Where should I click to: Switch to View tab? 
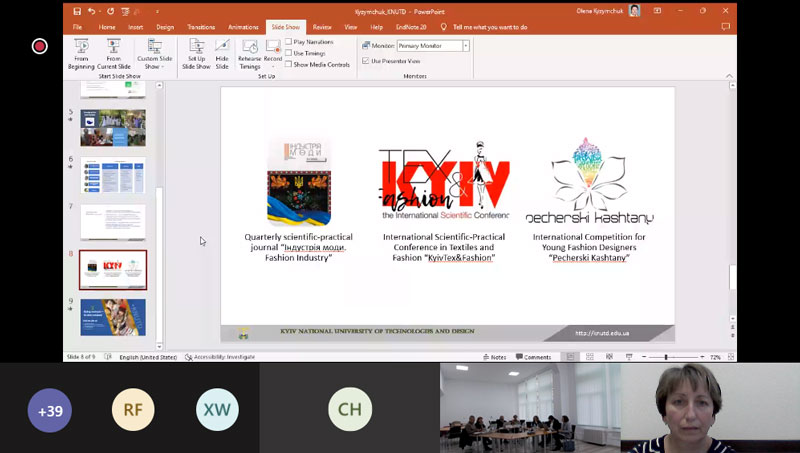click(x=351, y=27)
